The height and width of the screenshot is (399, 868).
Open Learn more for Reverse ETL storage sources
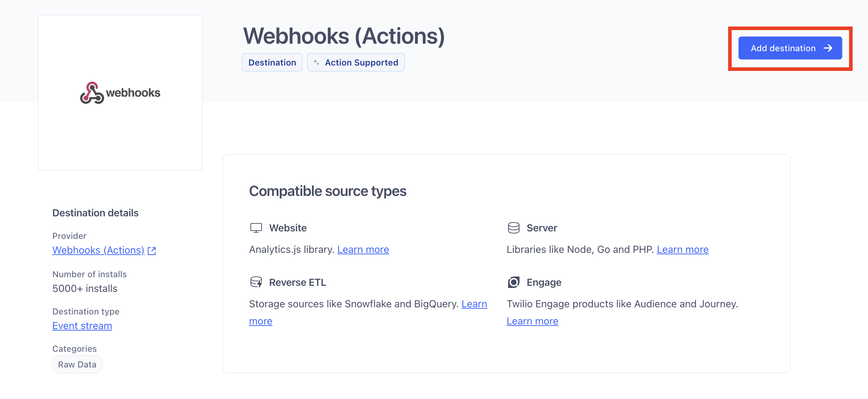point(474,304)
